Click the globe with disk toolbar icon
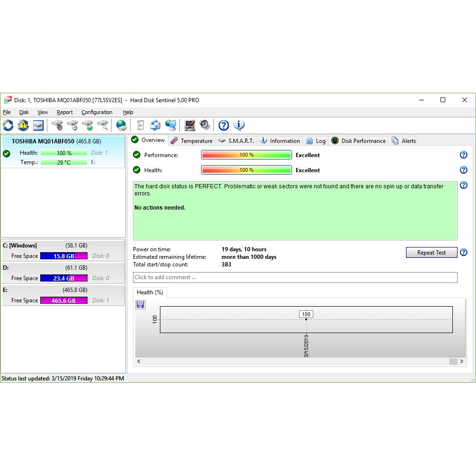 (122, 125)
